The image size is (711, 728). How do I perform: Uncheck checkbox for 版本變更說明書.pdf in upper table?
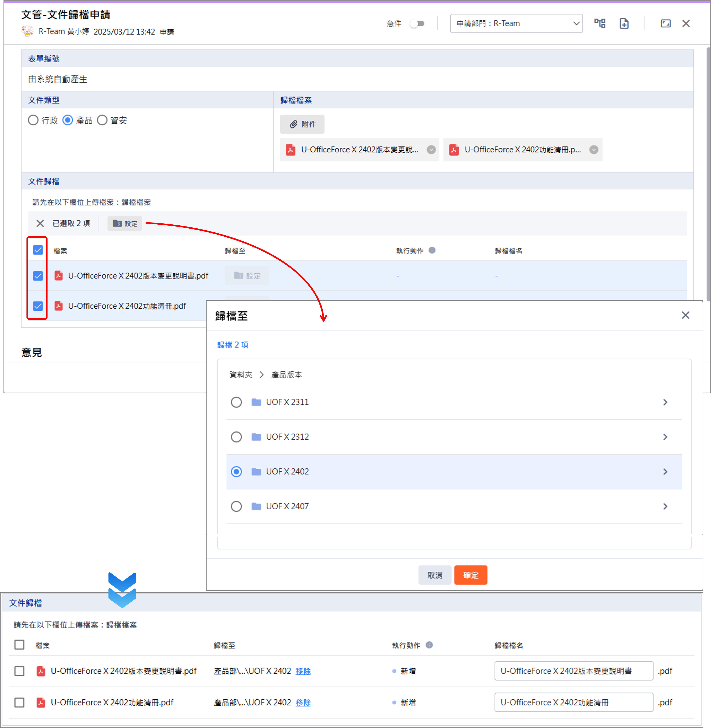(38, 275)
